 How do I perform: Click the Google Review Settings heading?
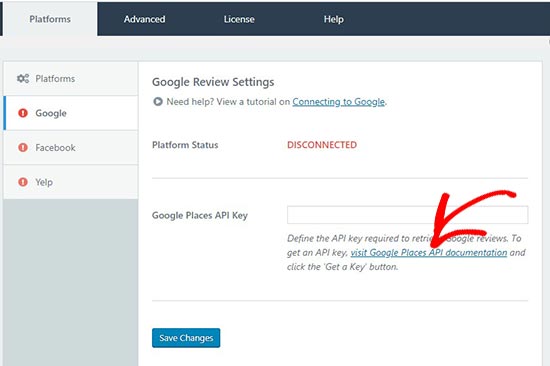click(213, 82)
